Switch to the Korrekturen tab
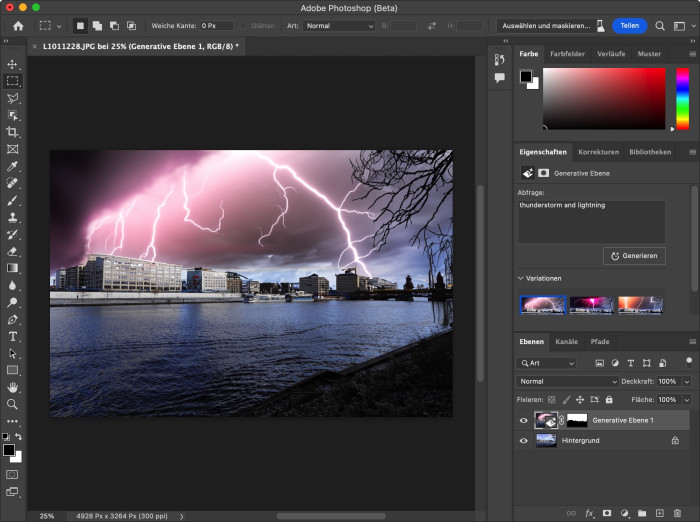Image resolution: width=700 pixels, height=522 pixels. tap(598, 152)
